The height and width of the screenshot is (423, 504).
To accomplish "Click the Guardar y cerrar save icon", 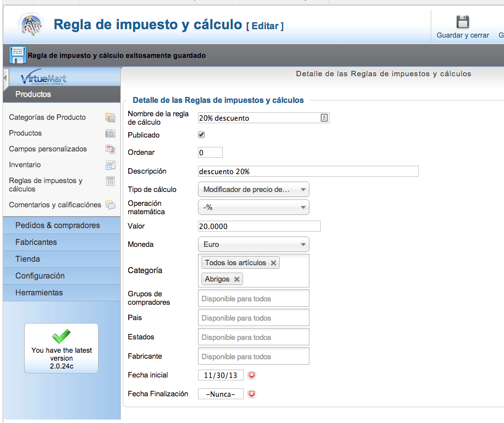I will [x=462, y=22].
